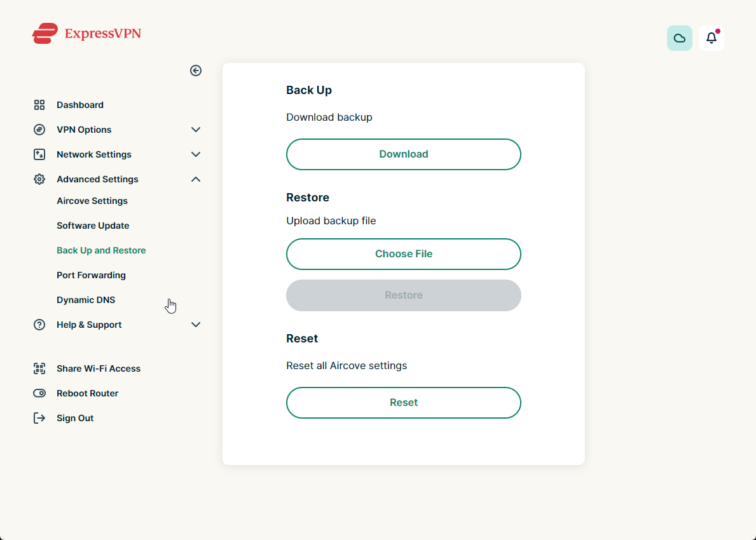Click the Choose File button
756x540 pixels.
(404, 254)
